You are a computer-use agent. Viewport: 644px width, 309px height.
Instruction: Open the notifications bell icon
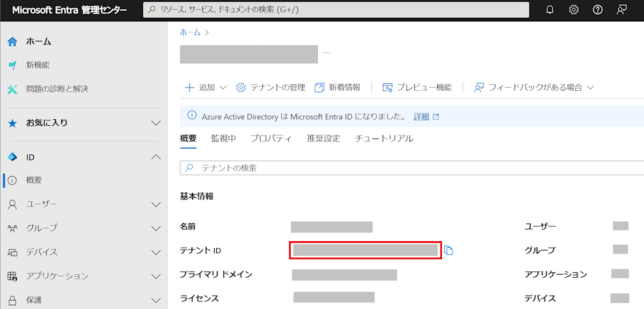tap(550, 10)
